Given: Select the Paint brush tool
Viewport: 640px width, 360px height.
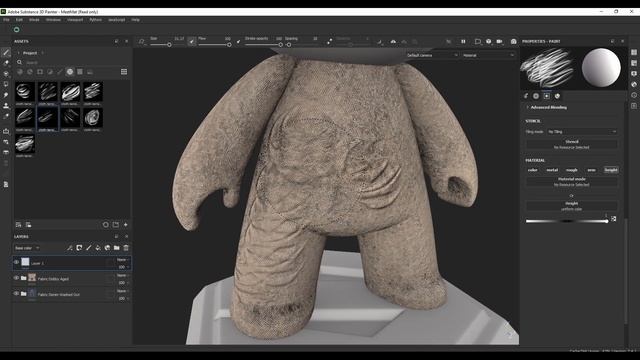Looking at the screenshot, I should 6,53.
